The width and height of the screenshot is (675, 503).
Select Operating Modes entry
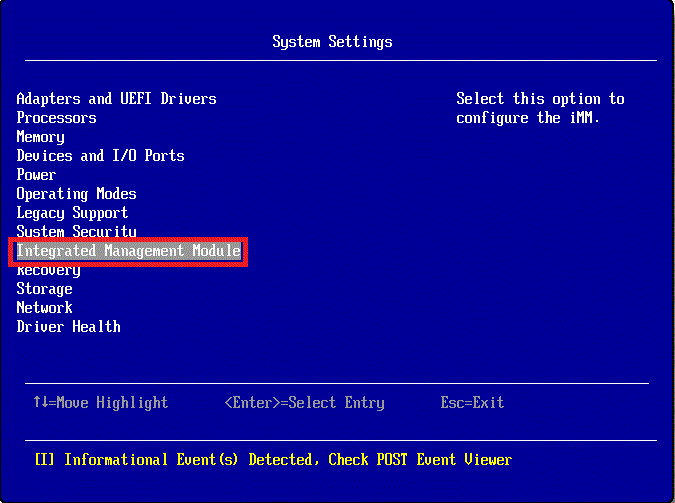click(x=76, y=194)
